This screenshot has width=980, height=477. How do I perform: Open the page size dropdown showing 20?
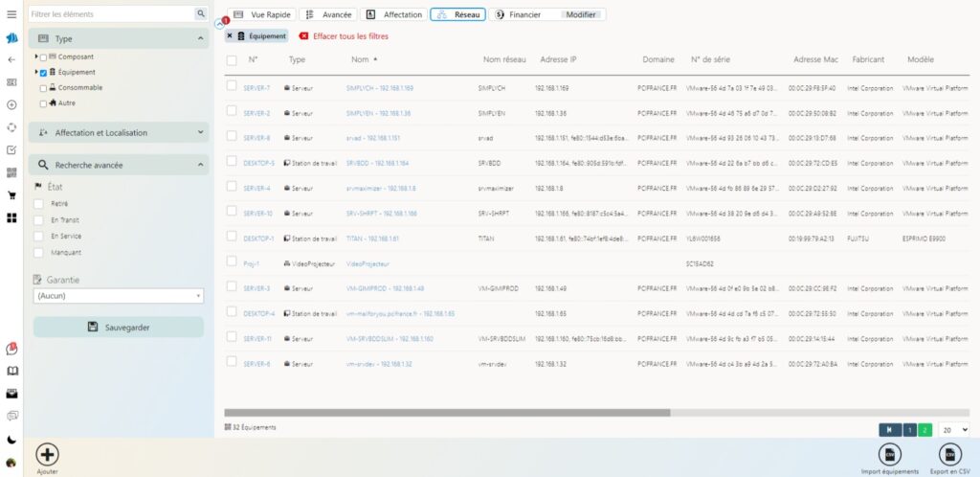click(x=953, y=431)
